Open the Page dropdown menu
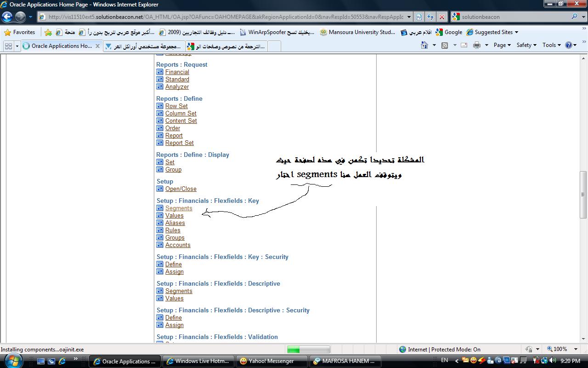588x368 pixels. click(x=502, y=45)
